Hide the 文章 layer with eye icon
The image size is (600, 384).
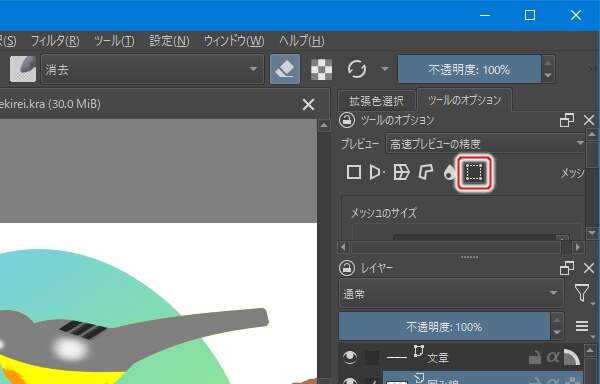coord(350,357)
